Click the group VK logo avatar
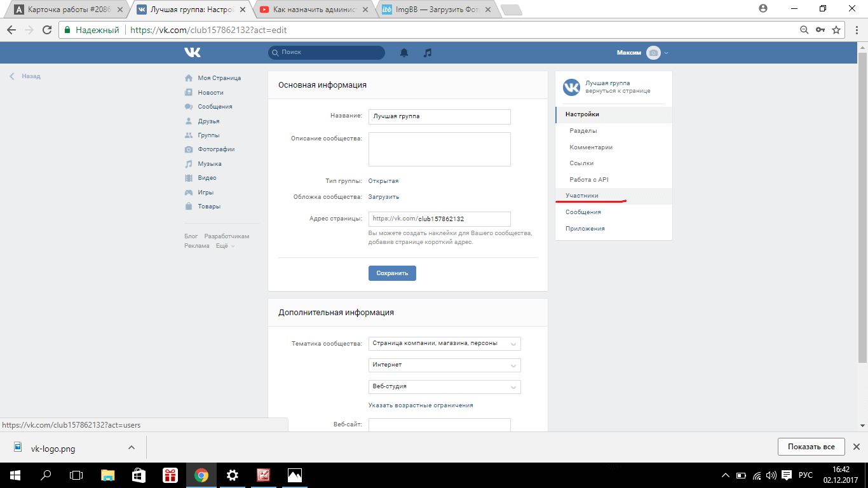The height and width of the screenshot is (488, 868). pyautogui.click(x=572, y=87)
